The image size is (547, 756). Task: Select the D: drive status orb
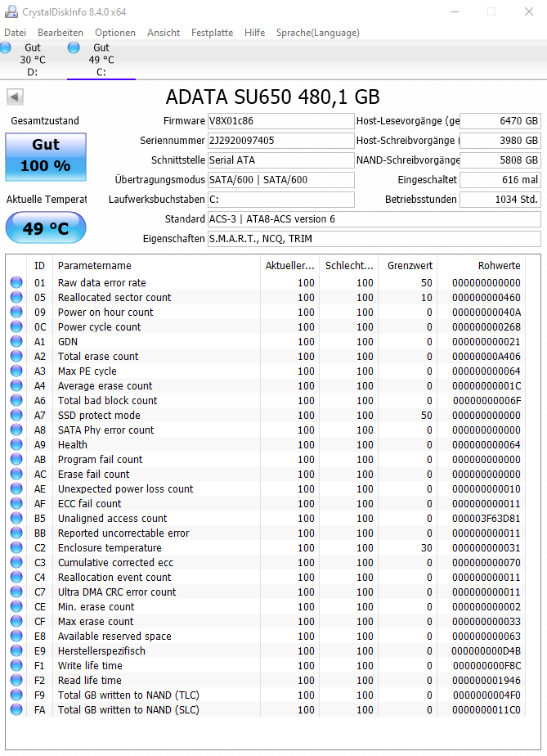5,47
